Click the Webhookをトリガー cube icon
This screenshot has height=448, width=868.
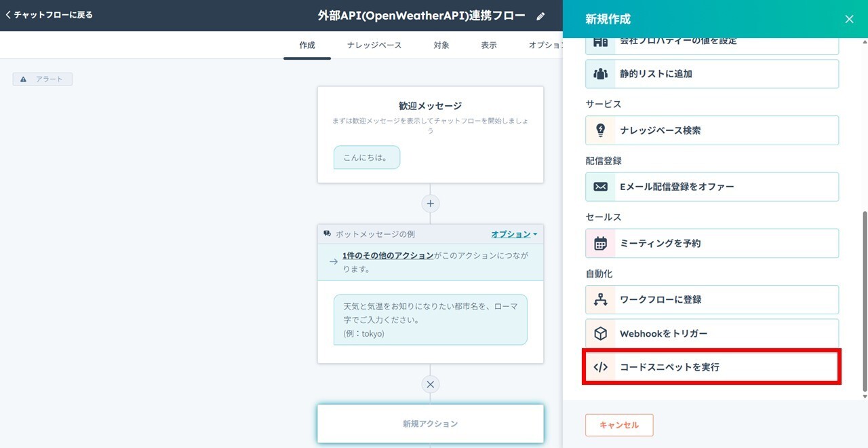[x=601, y=333]
